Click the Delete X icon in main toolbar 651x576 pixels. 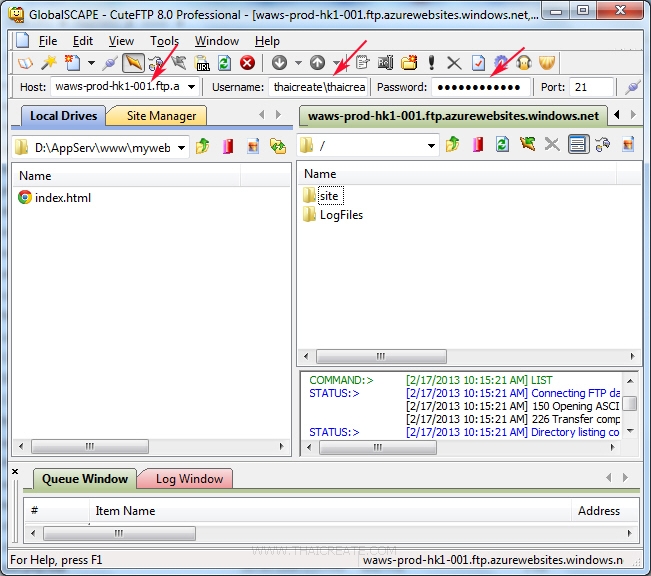[x=454, y=64]
